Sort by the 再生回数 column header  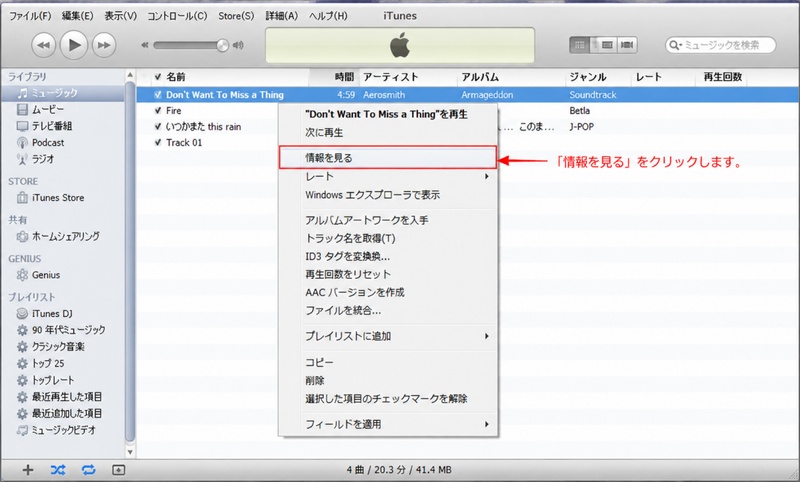pos(722,77)
